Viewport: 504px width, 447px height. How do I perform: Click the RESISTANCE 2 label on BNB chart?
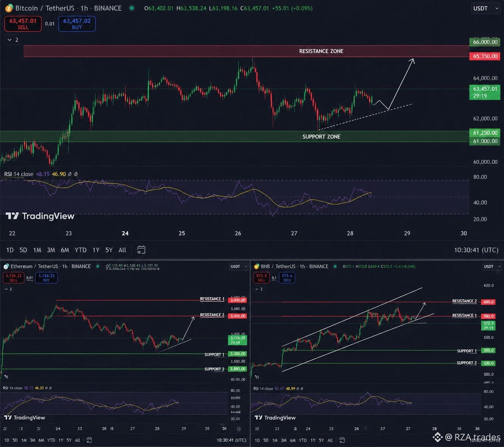464,301
